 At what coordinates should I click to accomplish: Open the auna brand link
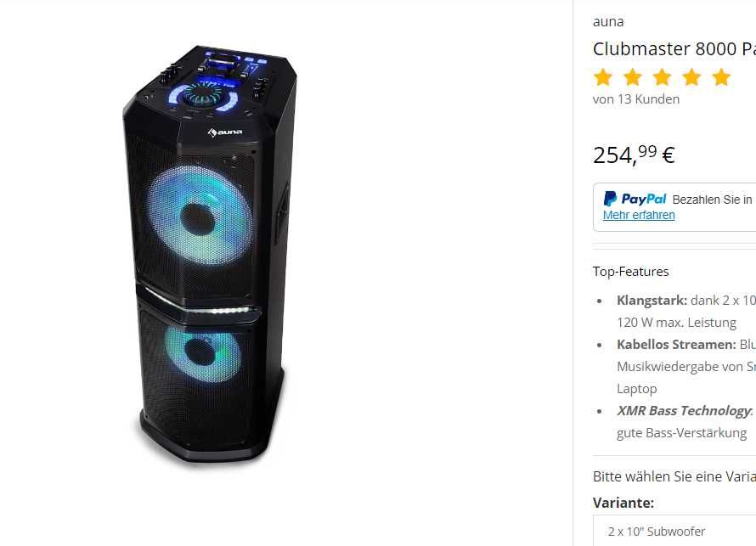608,22
